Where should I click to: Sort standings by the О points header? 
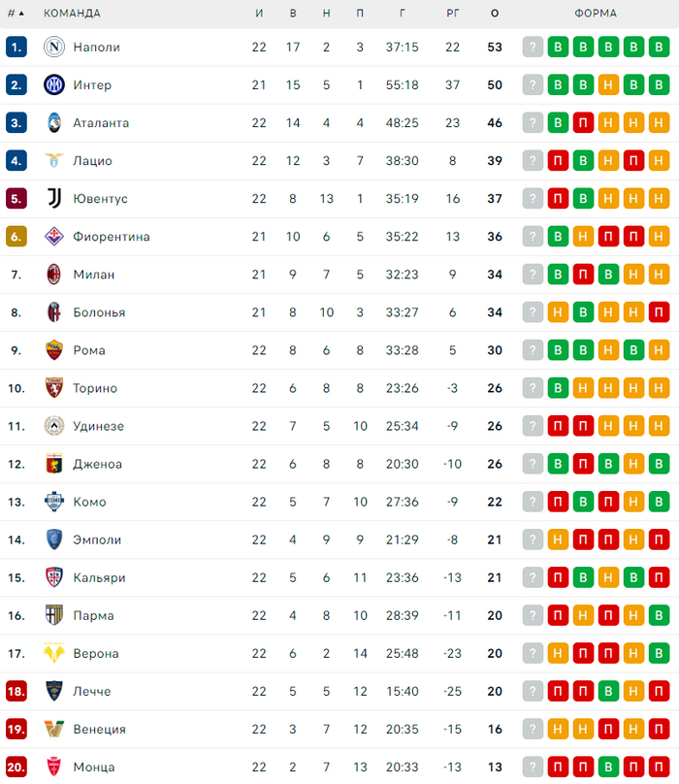495,14
